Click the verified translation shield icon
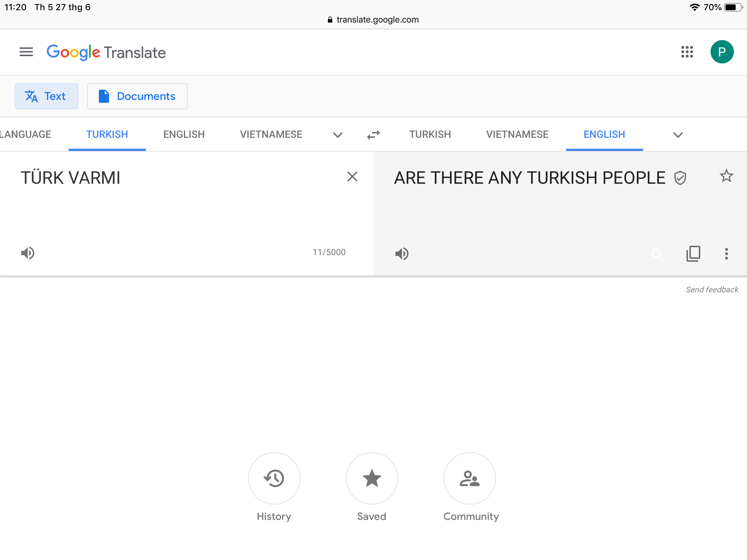747x560 pixels. click(680, 178)
